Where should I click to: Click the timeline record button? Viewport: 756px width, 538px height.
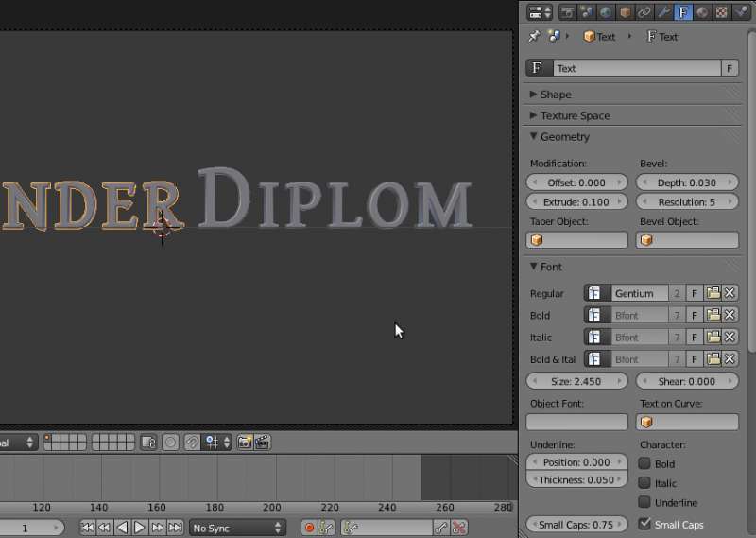click(x=308, y=528)
